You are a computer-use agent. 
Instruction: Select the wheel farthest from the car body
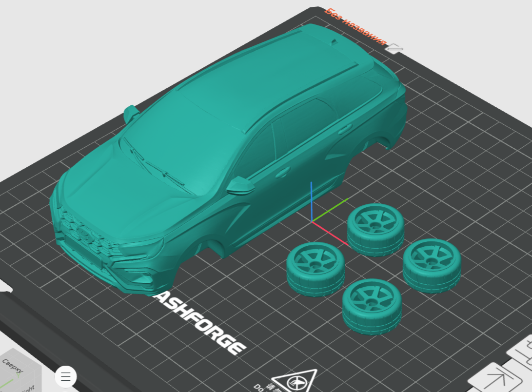click(x=432, y=266)
